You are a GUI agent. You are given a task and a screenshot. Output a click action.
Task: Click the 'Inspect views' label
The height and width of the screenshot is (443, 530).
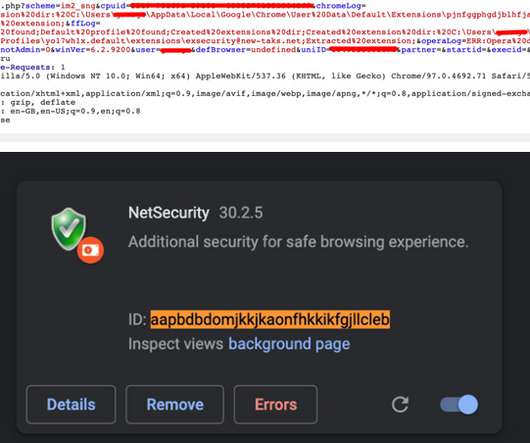pyautogui.click(x=176, y=344)
